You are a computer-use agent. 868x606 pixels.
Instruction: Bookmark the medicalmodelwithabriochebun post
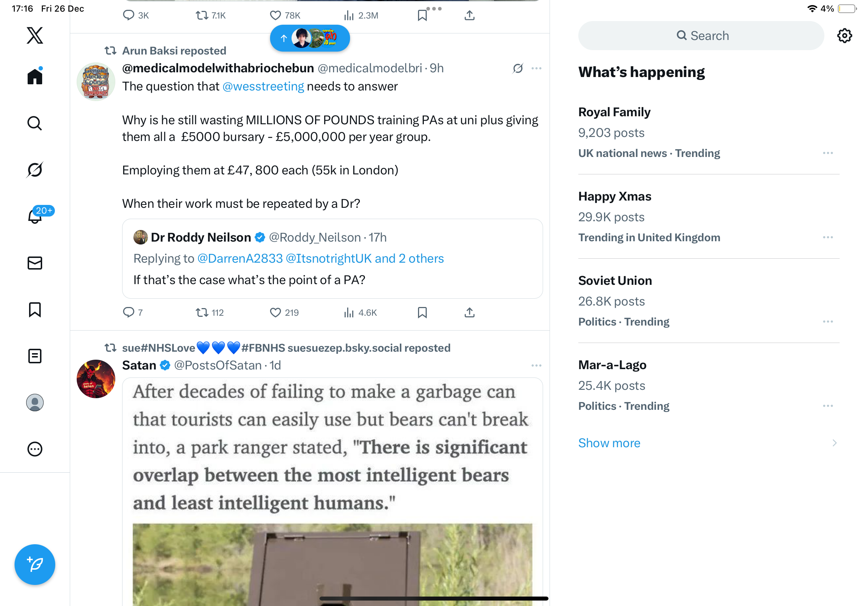(x=422, y=312)
